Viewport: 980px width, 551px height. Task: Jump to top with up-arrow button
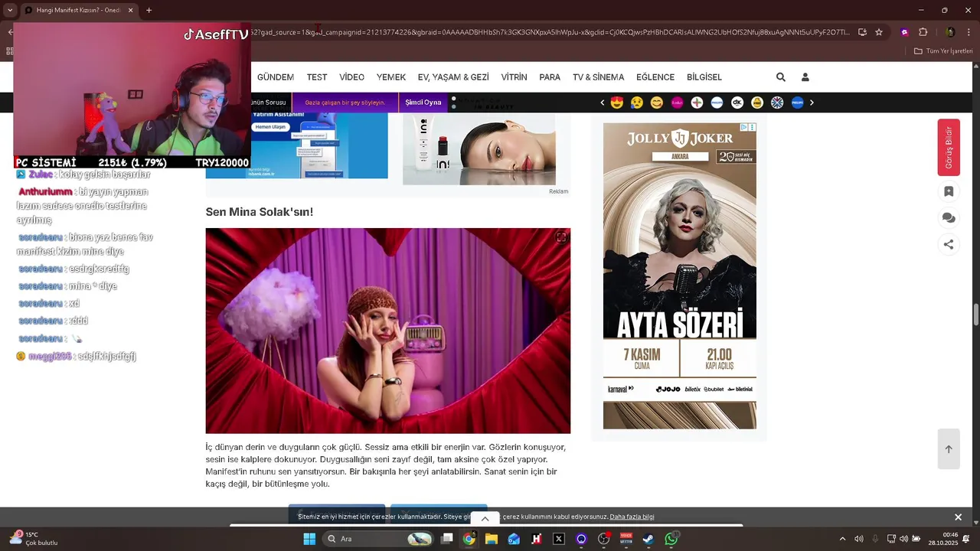click(x=949, y=449)
